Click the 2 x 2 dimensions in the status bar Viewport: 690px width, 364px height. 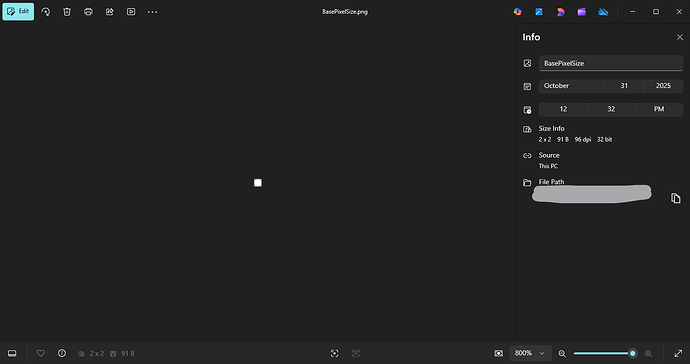(96, 353)
